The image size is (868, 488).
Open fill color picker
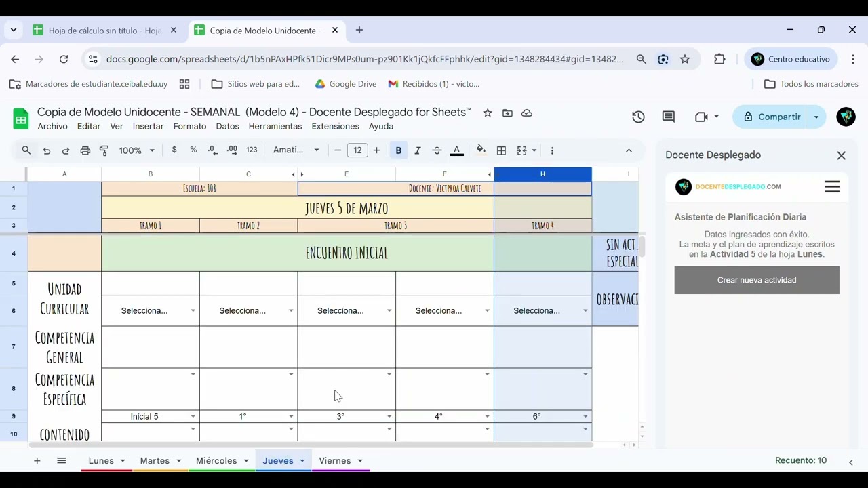coord(481,150)
